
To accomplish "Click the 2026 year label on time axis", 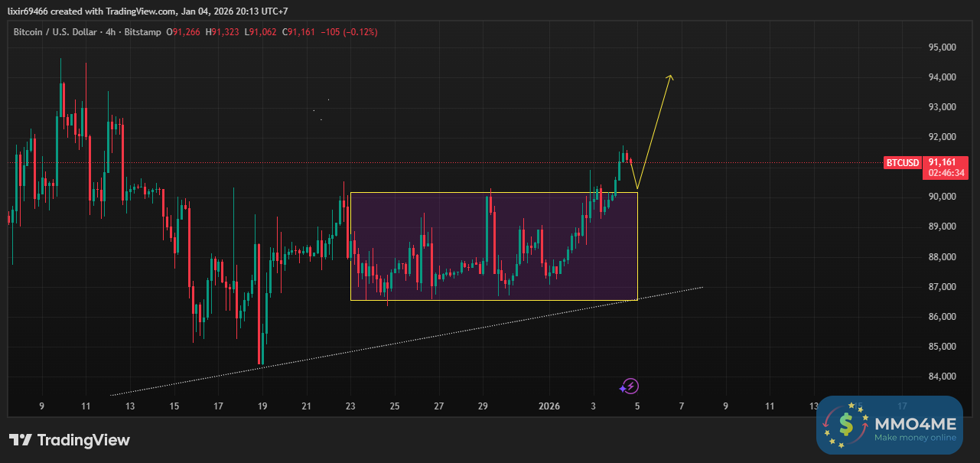I will coord(549,406).
